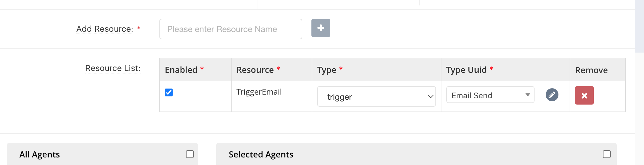Viewport: 644px width, 165px height.
Task: Click the Resource List label
Action: pyautogui.click(x=113, y=68)
